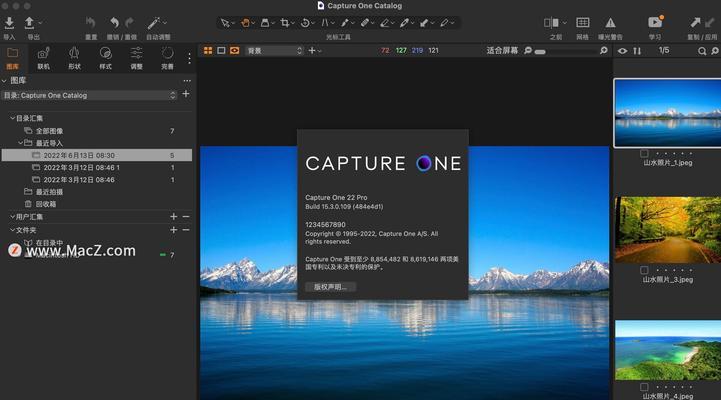The height and width of the screenshot is (400, 721).
Task: Switch to the 图库 tool tab
Action: [x=12, y=58]
